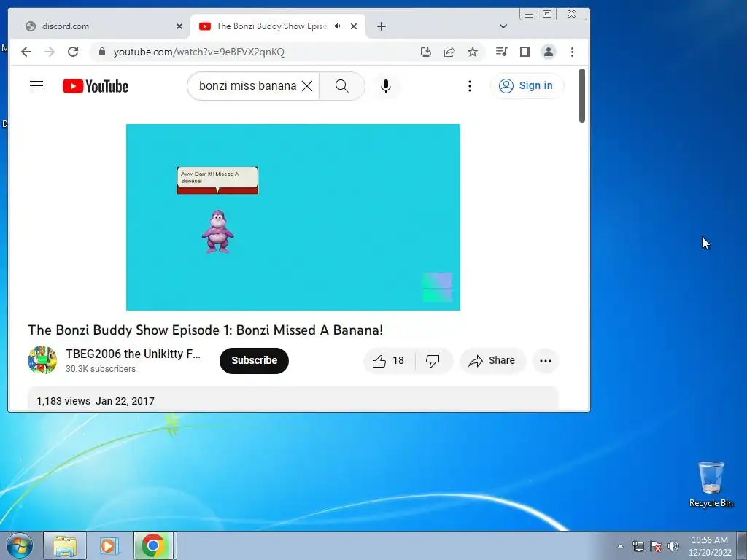Open Chrome three-dot menu
747x560 pixels.
coord(572,52)
